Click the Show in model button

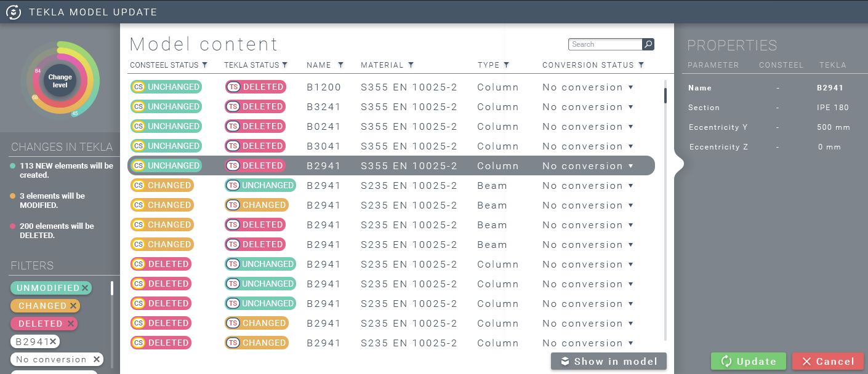[609, 361]
